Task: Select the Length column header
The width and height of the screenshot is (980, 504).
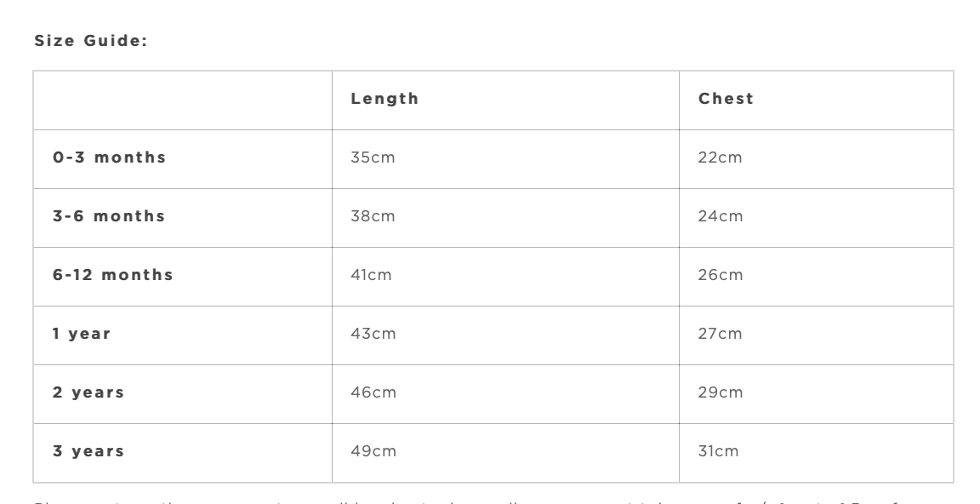Action: point(385,99)
